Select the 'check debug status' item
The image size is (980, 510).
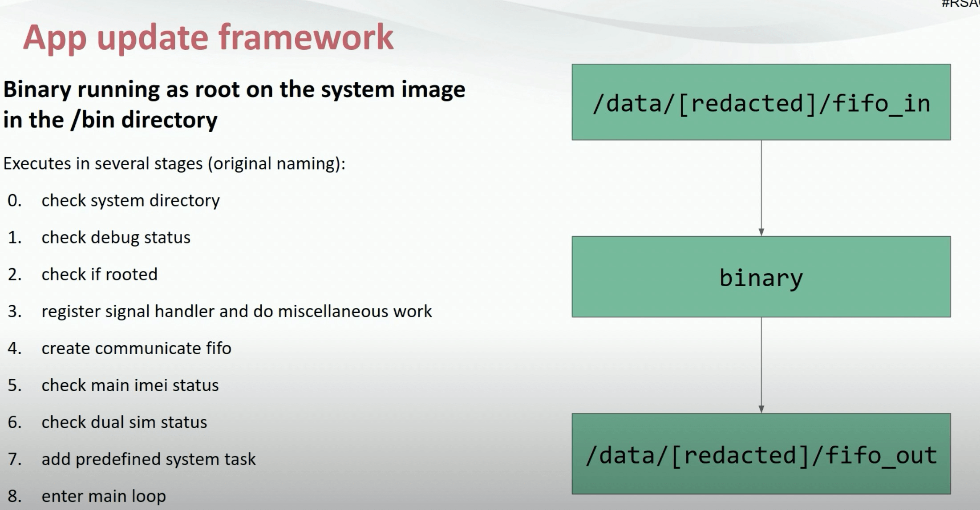[116, 237]
